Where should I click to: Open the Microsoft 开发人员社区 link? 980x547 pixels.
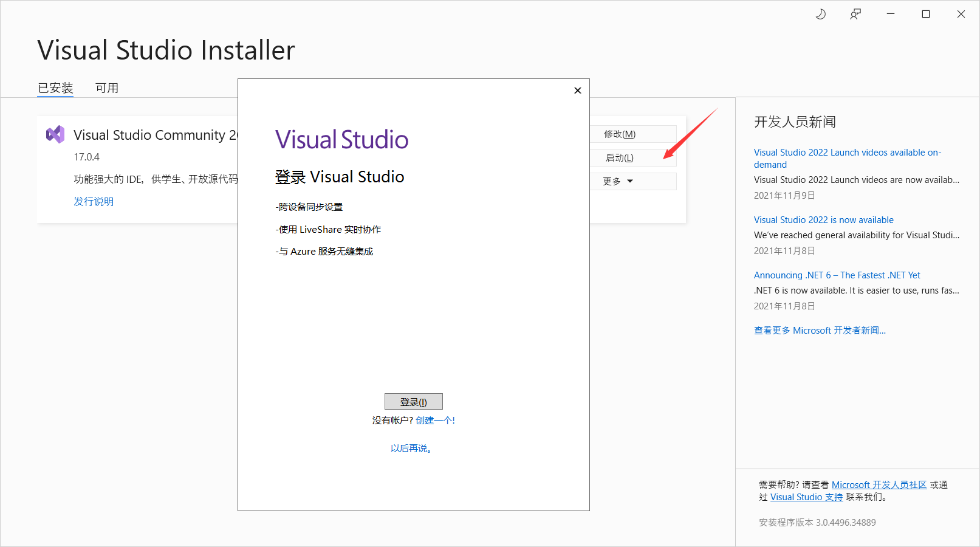coord(879,485)
